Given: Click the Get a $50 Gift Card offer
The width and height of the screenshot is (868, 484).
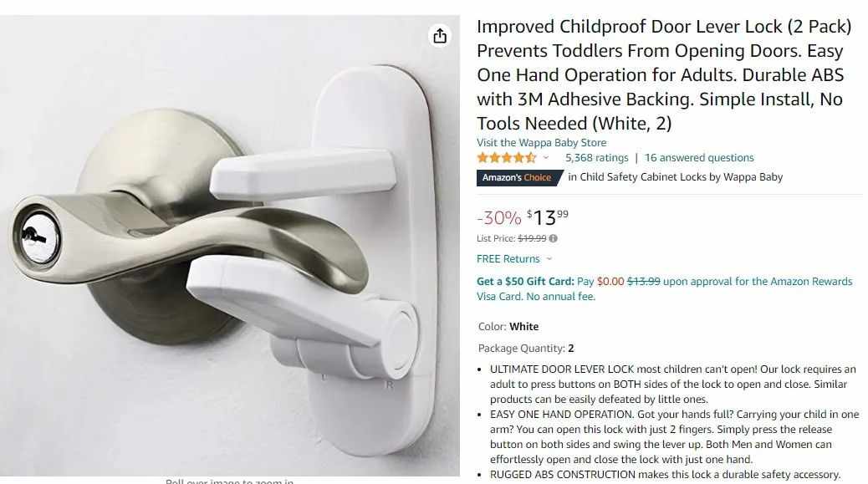Looking at the screenshot, I should (525, 281).
